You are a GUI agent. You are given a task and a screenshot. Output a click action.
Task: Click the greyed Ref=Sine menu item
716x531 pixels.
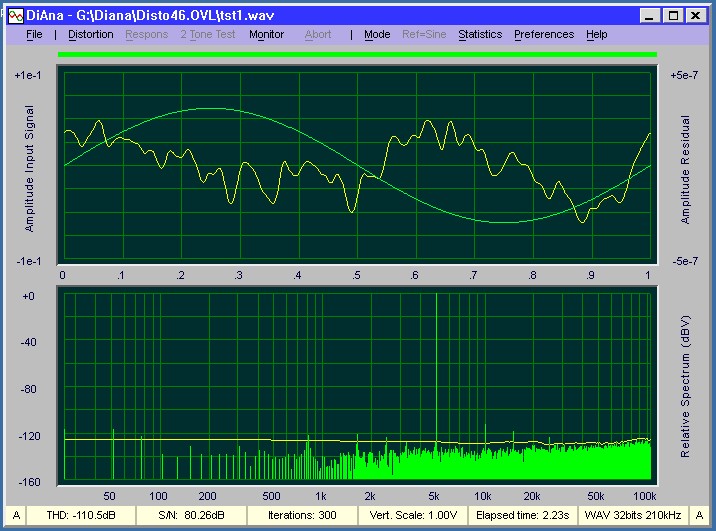tap(424, 34)
